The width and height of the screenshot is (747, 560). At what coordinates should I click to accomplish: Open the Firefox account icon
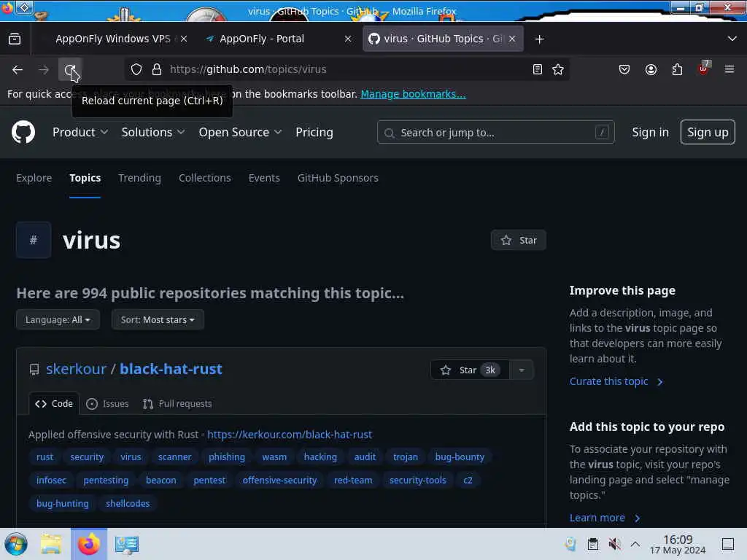651,69
